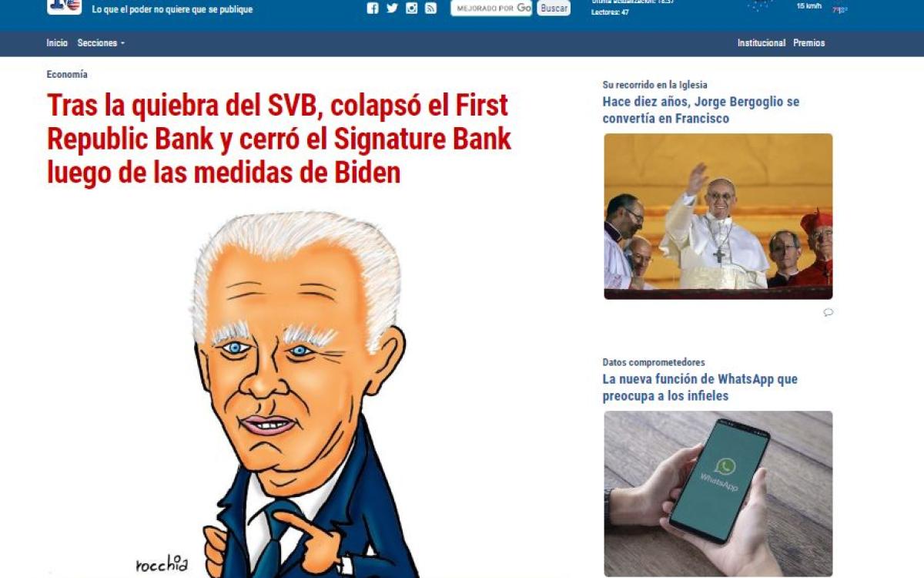Image resolution: width=924 pixels, height=578 pixels.
Task: Go to Inicio in navigation bar
Action: coord(57,43)
